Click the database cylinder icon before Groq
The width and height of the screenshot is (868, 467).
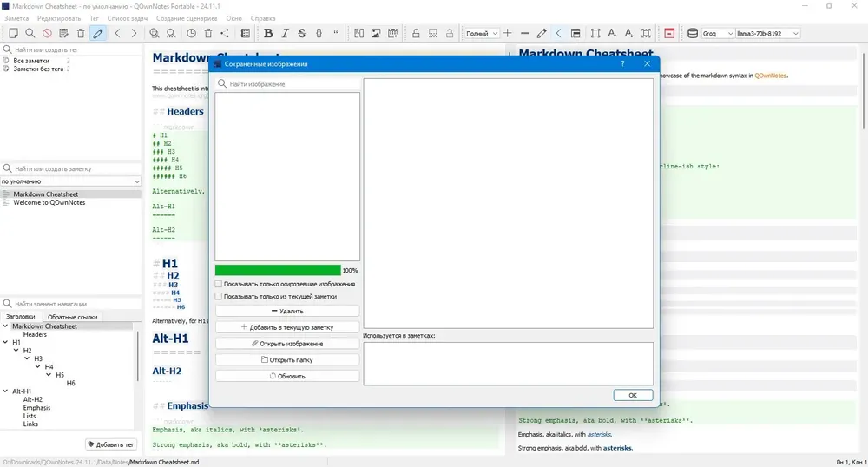tap(692, 33)
